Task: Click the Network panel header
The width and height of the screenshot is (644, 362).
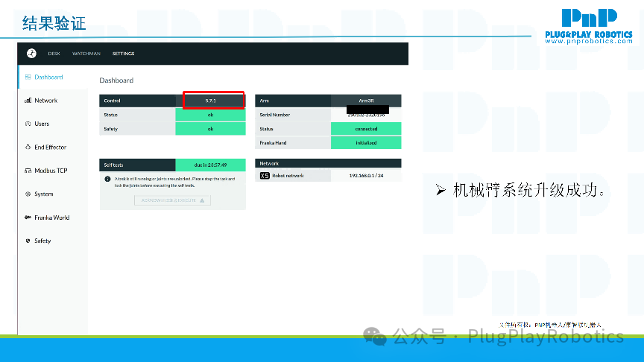Action: tap(328, 163)
